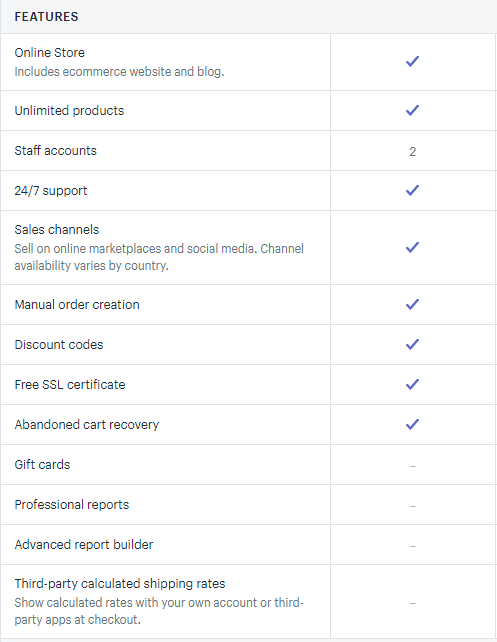Click the 'Online Store' feature title
The width and height of the screenshot is (497, 642).
point(50,52)
